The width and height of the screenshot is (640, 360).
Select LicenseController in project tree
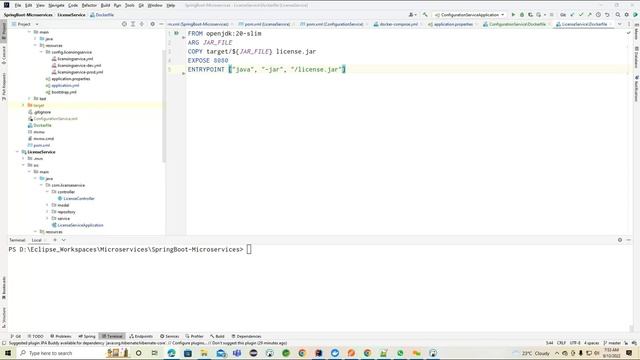tap(76, 198)
